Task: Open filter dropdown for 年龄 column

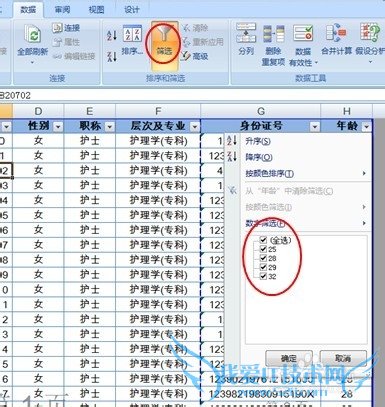Action: [367, 127]
